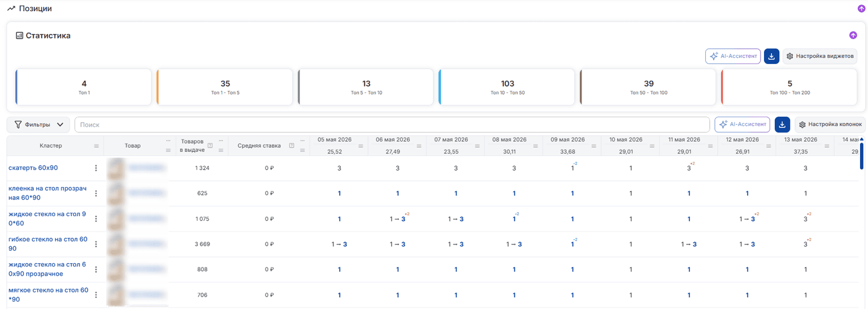Select the Топ 1 - Топ 5 statistics card
This screenshot has width=868, height=309.
(x=225, y=87)
